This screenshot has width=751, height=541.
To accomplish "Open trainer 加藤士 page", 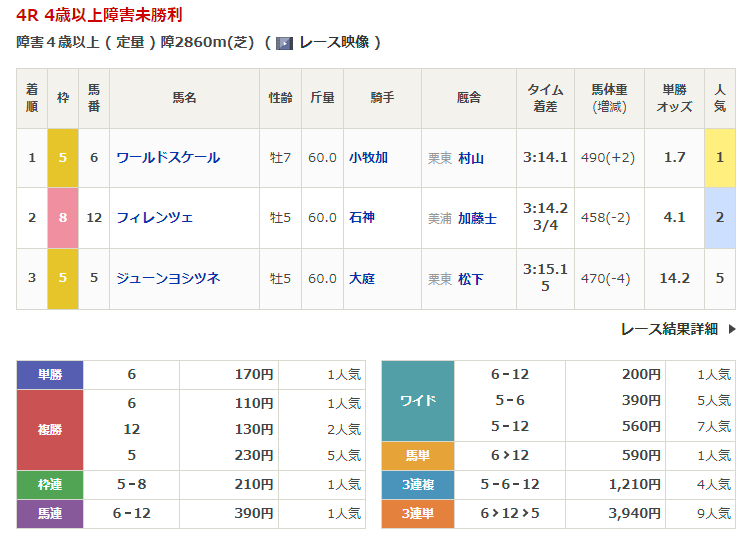I will click(x=477, y=218).
